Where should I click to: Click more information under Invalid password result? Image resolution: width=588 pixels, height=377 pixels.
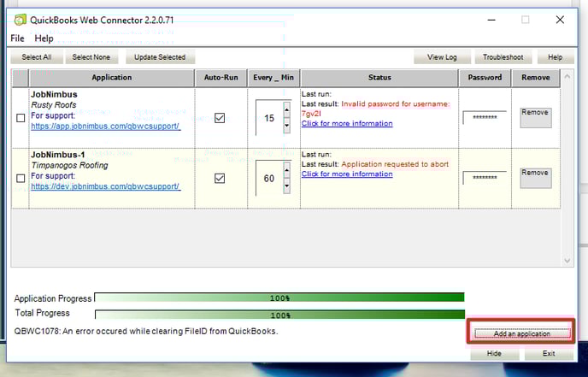pos(347,123)
